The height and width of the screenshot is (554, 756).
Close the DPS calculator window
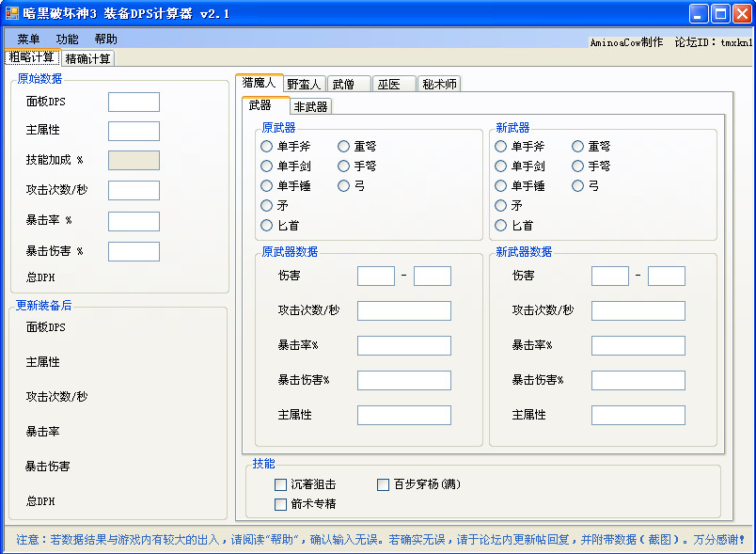click(x=742, y=13)
